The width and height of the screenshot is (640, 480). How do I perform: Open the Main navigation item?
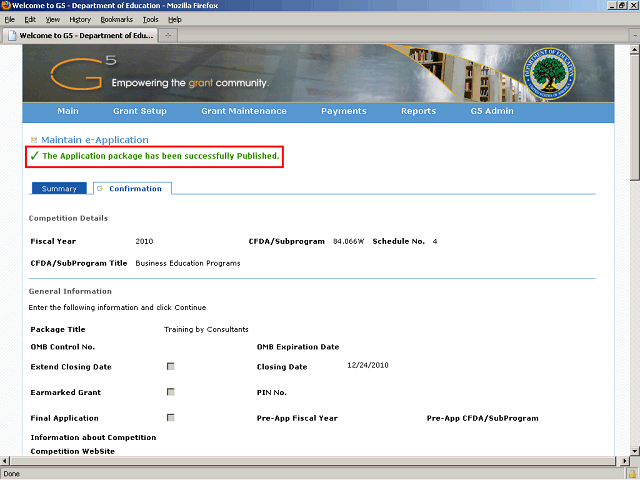(68, 111)
